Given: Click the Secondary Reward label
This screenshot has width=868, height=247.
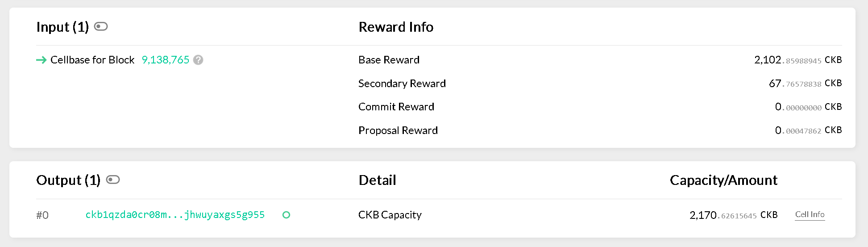Looking at the screenshot, I should pos(402,84).
